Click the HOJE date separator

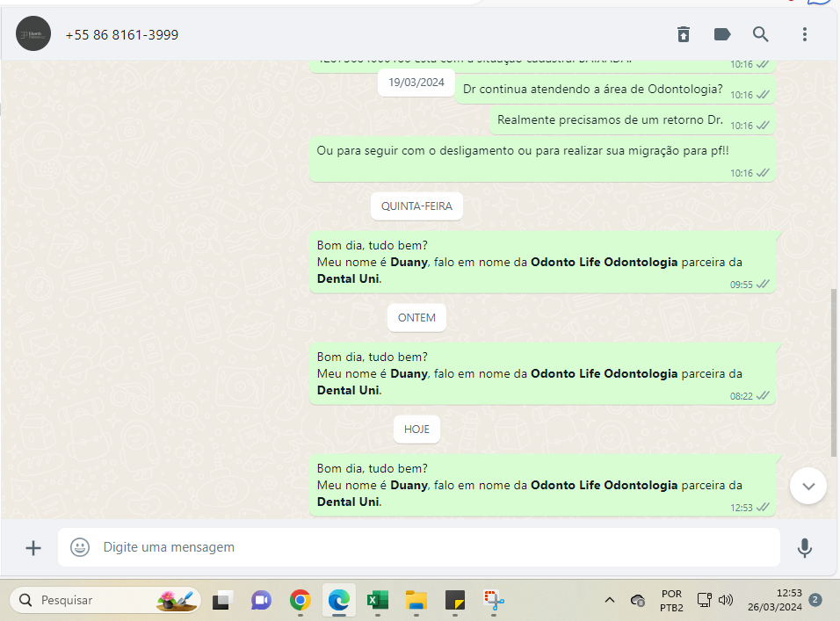tap(416, 430)
